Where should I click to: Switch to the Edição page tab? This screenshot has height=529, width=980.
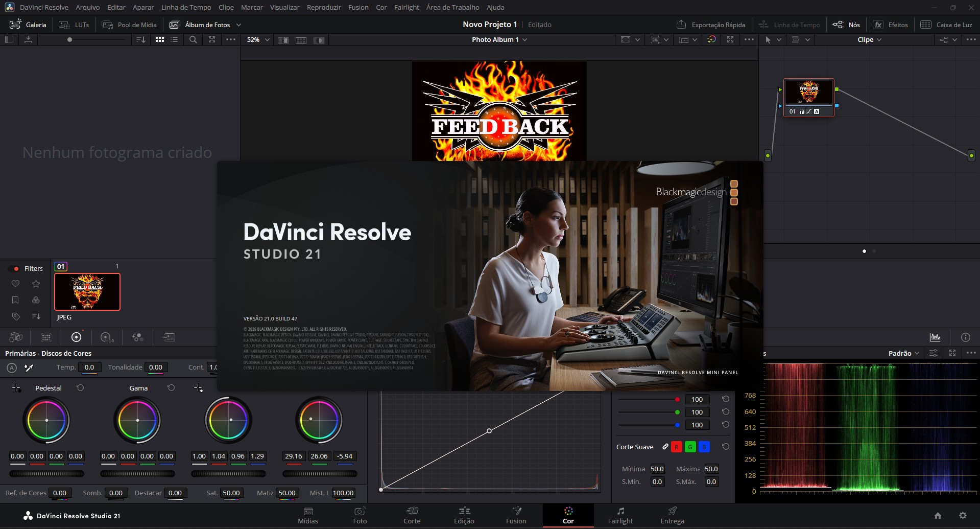(x=464, y=516)
